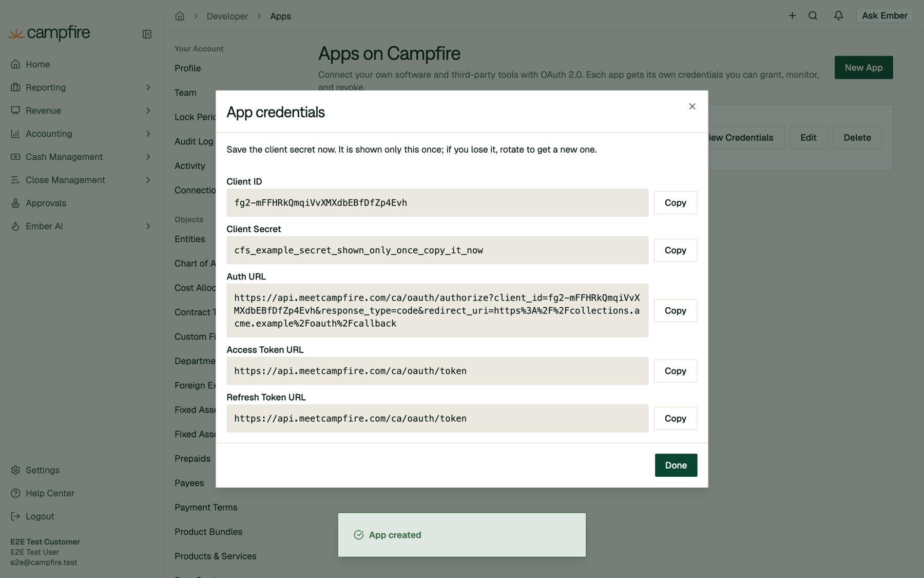Select the Client ID value field

437,202
